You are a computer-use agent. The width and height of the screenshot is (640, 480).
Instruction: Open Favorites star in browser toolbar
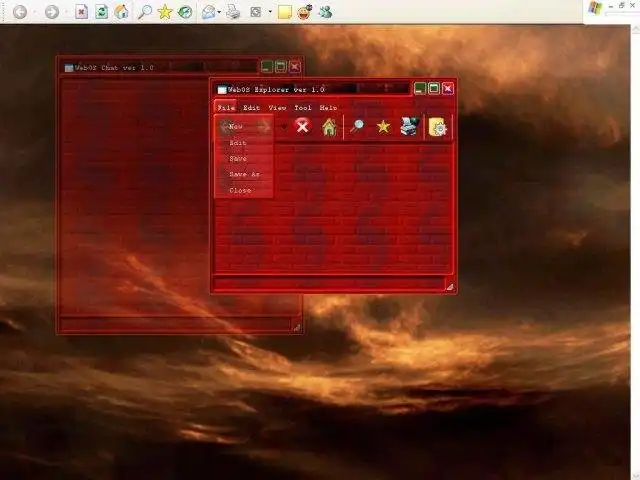pyautogui.click(x=165, y=12)
